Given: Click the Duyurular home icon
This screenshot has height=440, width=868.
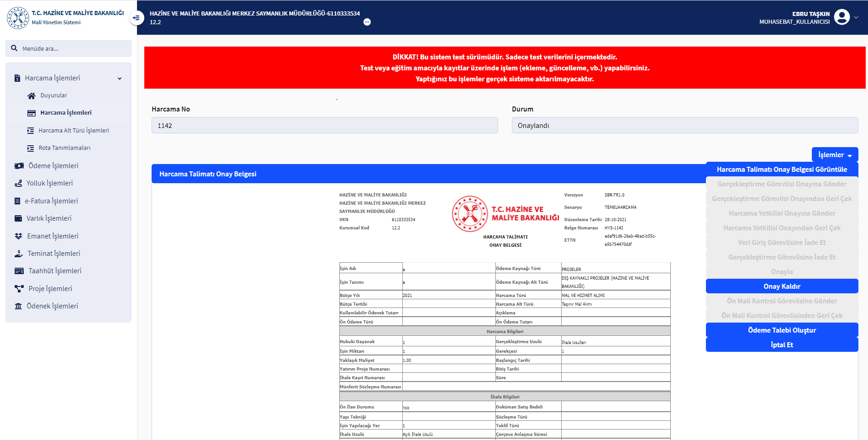Looking at the screenshot, I should tap(32, 95).
